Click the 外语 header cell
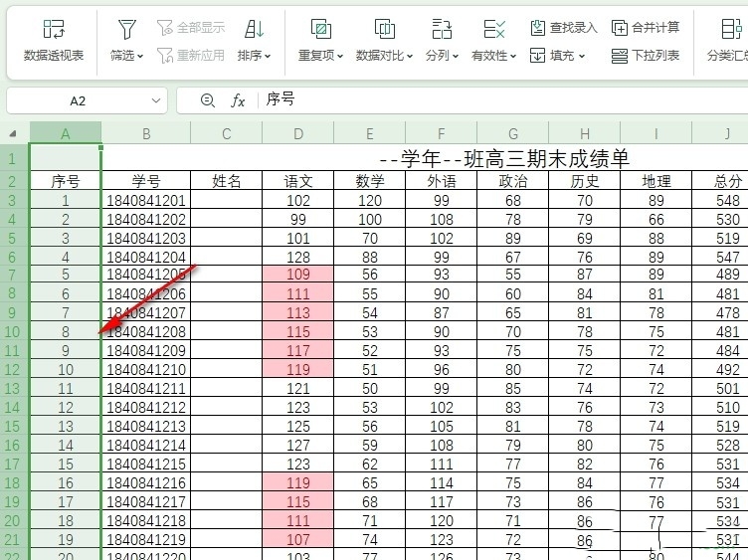Image resolution: width=748 pixels, height=560 pixels. 442,181
